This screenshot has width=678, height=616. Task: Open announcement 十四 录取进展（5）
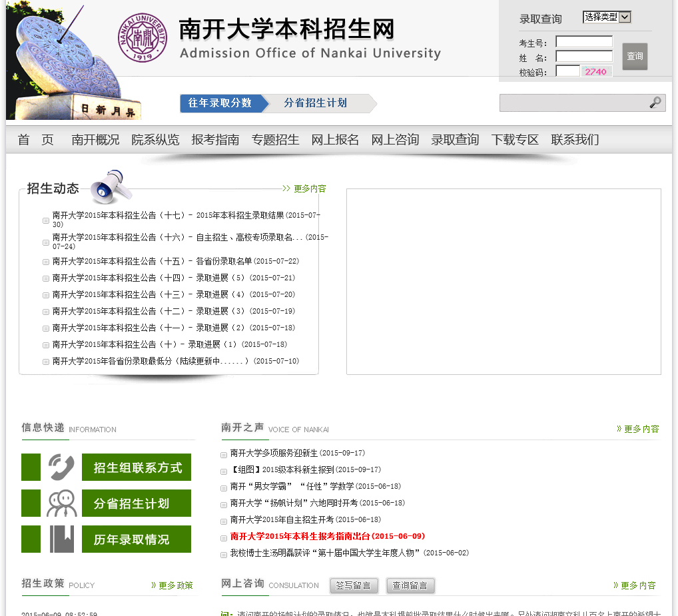click(174, 278)
